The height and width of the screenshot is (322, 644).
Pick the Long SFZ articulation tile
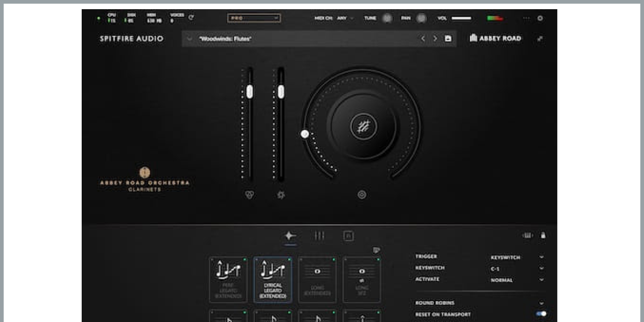point(362,280)
